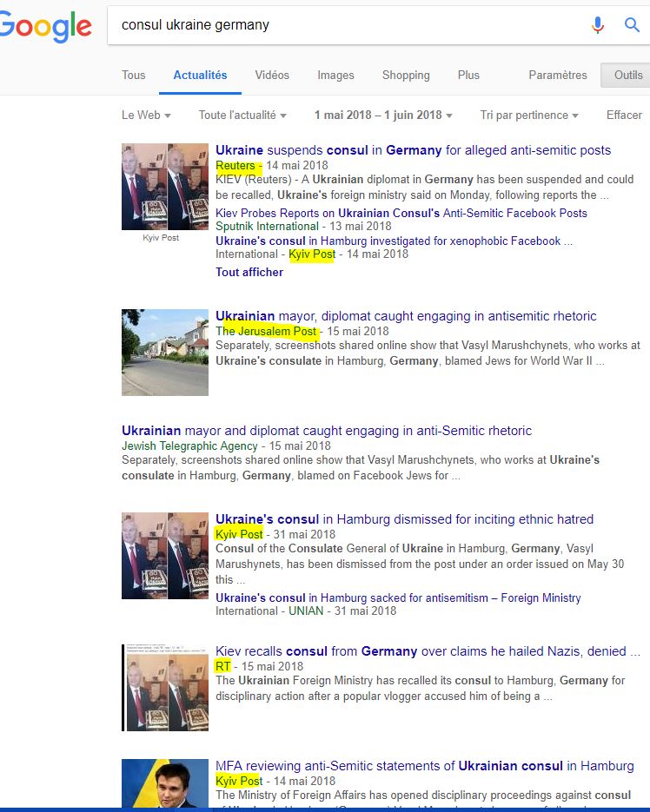This screenshot has width=650, height=812.
Task: Switch to the Tous tab
Action: click(133, 75)
